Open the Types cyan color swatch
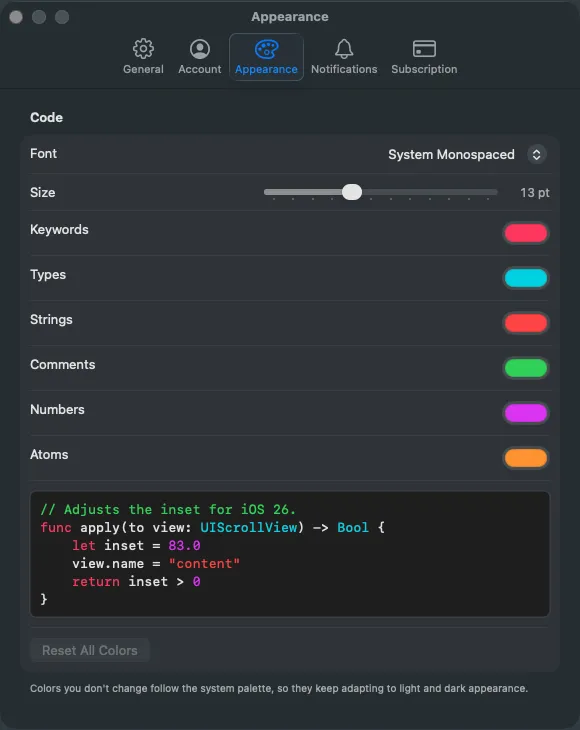The height and width of the screenshot is (730, 580). (526, 278)
